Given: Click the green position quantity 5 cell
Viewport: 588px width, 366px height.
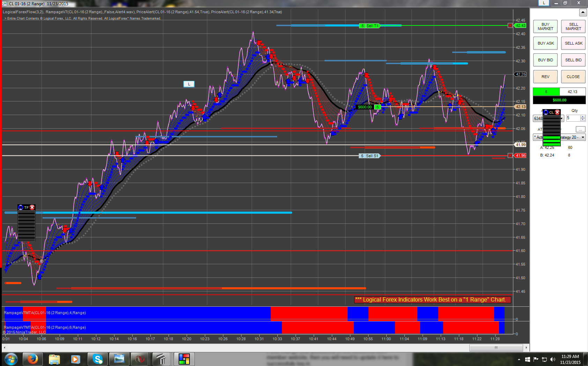Looking at the screenshot, I should pyautogui.click(x=546, y=92).
